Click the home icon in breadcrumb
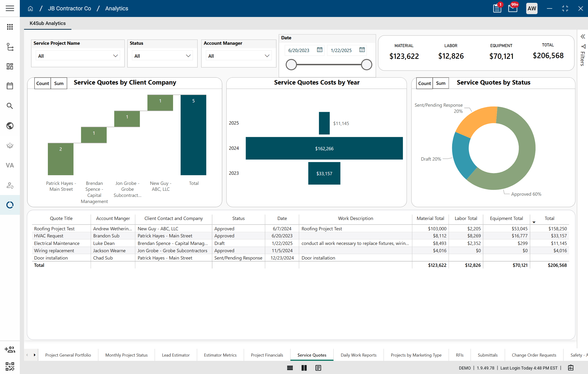Screen dimensions: 588x374 [x=30, y=8]
